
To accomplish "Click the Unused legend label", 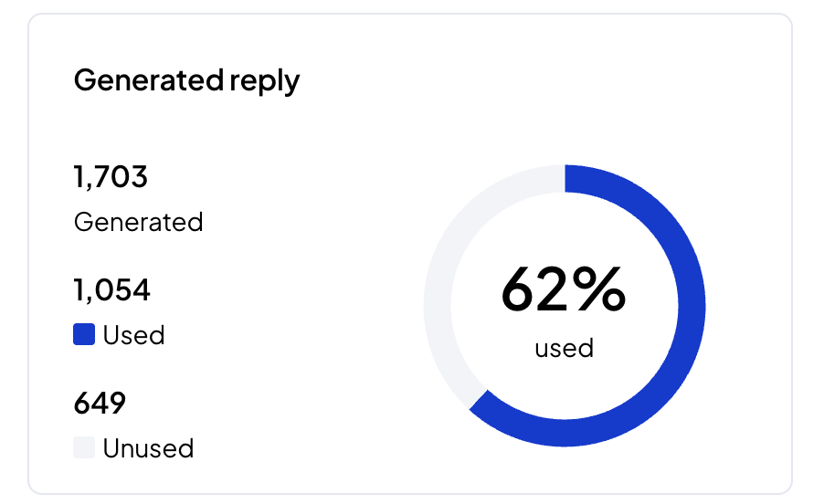I will (148, 448).
